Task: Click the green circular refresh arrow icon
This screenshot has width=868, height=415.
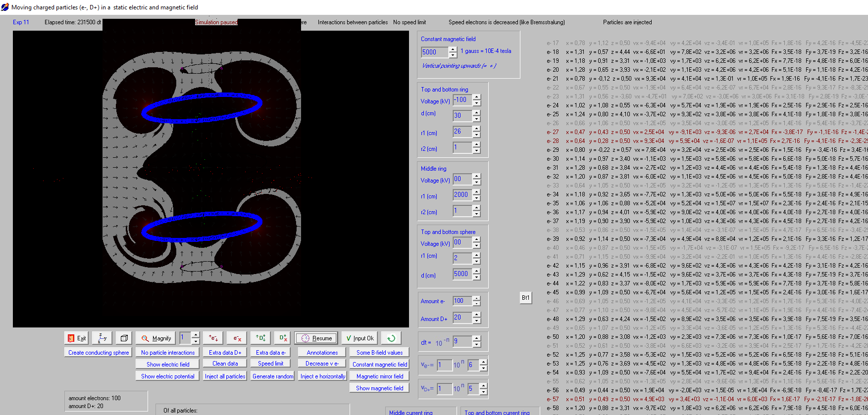Action: 391,338
